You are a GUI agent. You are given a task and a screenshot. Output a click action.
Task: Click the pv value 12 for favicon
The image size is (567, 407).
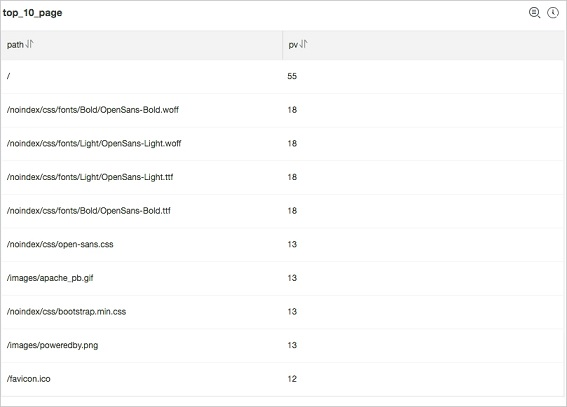point(292,379)
